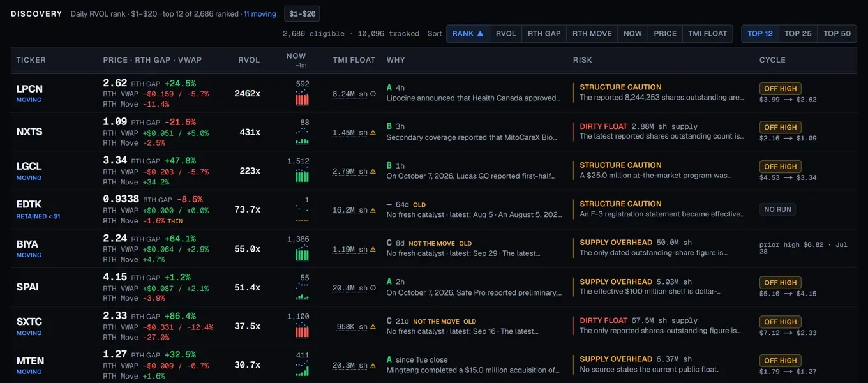This screenshot has width=868, height=383.
Task: Sort the list by PRICE
Action: (665, 33)
